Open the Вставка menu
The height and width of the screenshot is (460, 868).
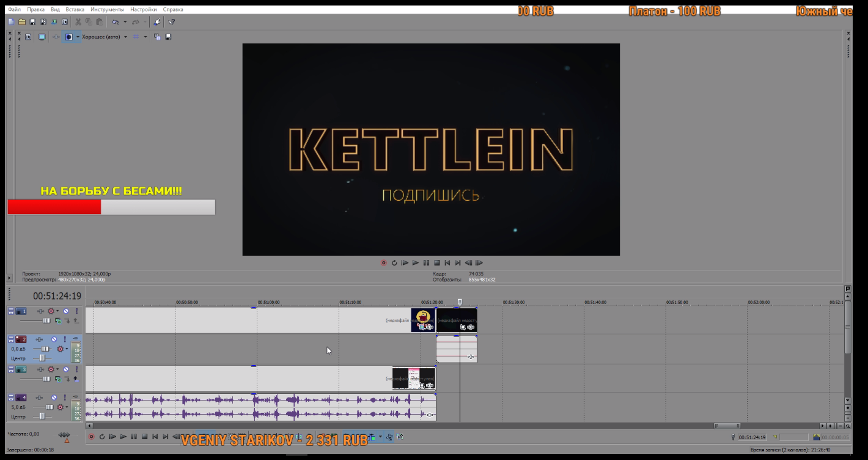point(75,10)
